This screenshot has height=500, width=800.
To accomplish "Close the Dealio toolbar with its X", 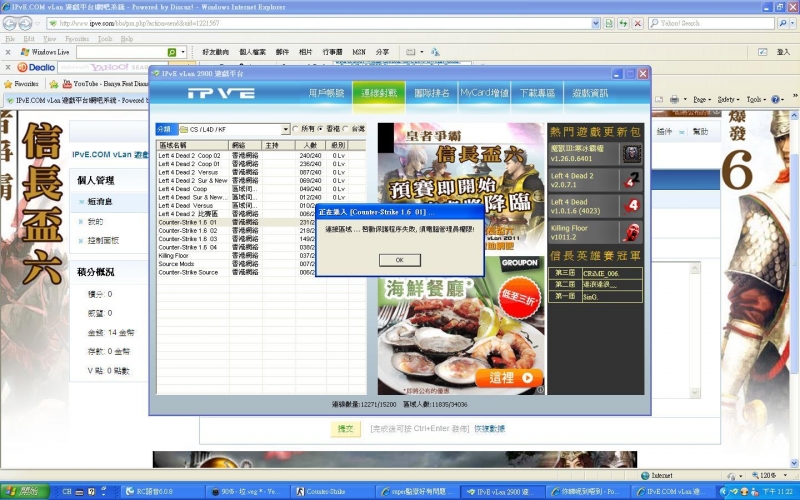I will pyautogui.click(x=8, y=67).
